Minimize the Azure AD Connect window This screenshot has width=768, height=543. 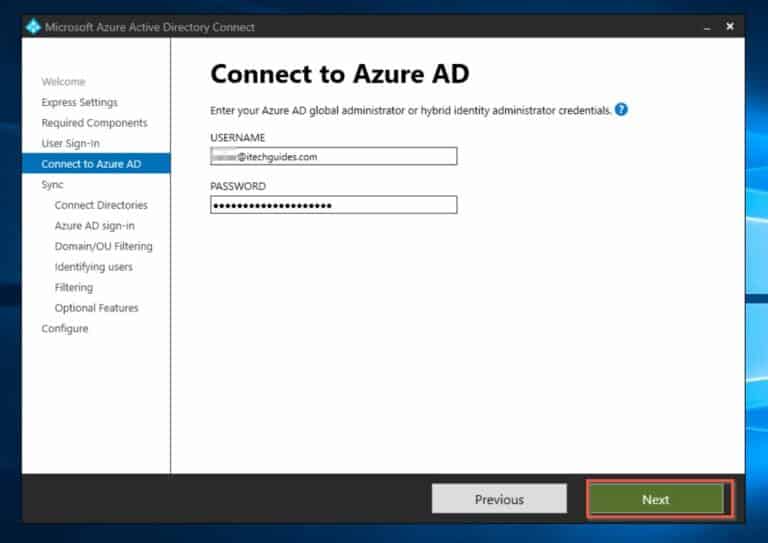pyautogui.click(x=707, y=27)
